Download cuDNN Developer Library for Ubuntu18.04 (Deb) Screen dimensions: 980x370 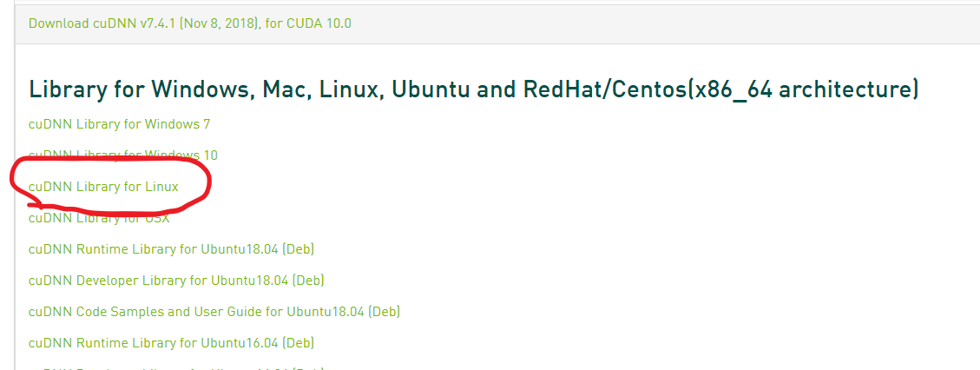point(176,280)
